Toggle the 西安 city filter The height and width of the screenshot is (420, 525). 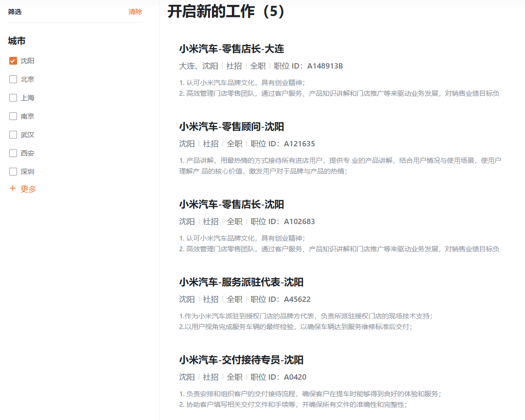point(13,153)
